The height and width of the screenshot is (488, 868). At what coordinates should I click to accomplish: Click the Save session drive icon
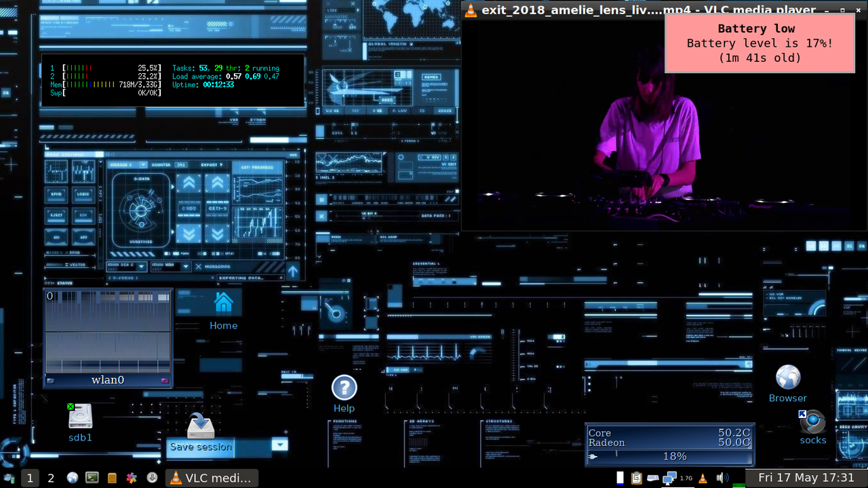(x=201, y=426)
